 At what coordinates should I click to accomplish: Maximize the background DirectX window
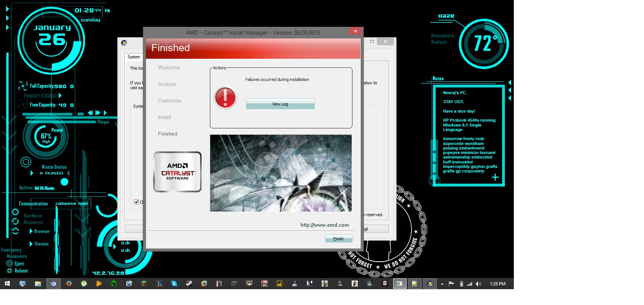coord(372,41)
